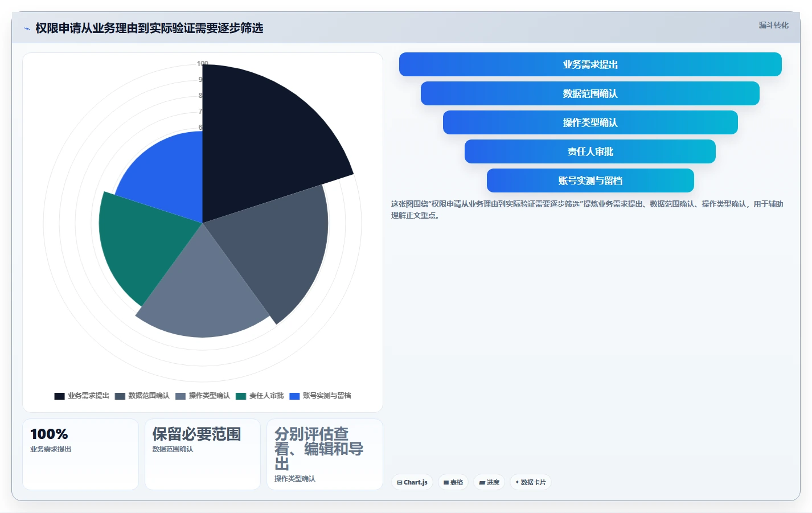Click the 表格 tag

coord(453,482)
